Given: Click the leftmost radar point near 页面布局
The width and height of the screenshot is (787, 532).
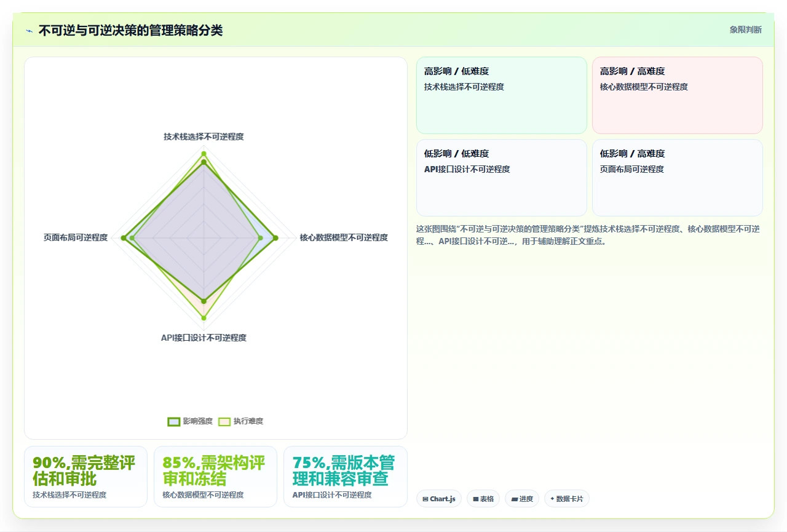Looking at the screenshot, I should pyautogui.click(x=124, y=237).
